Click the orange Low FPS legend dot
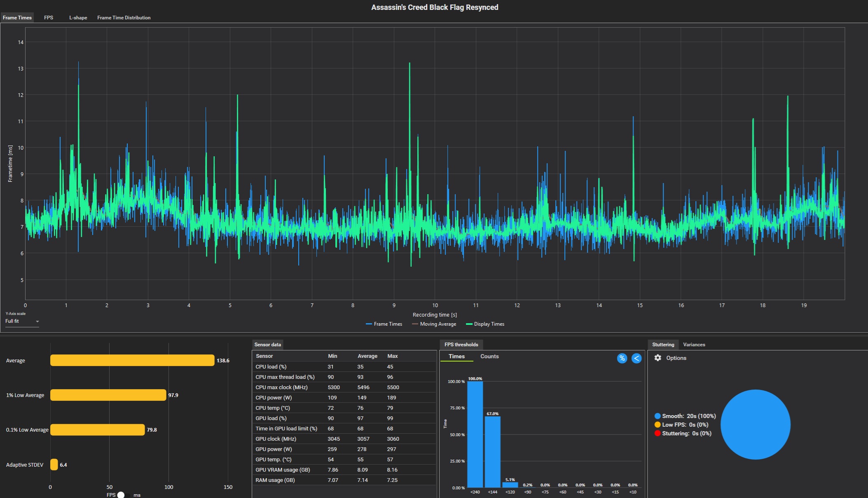 [657, 425]
